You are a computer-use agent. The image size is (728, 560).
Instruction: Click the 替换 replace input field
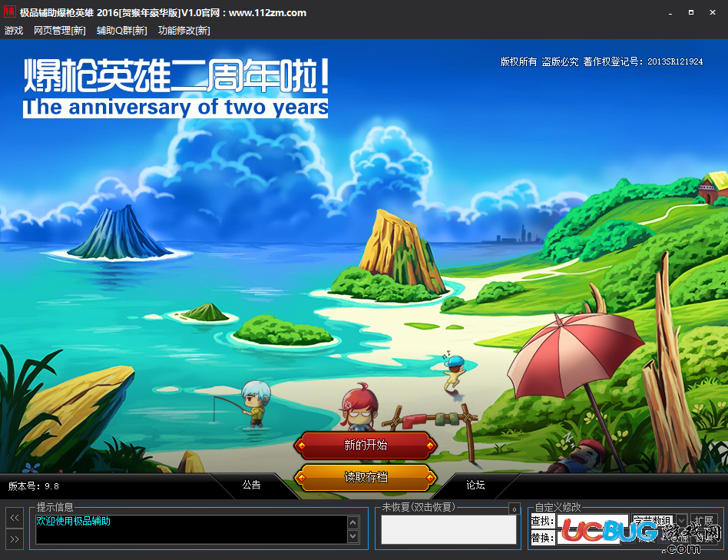point(589,538)
